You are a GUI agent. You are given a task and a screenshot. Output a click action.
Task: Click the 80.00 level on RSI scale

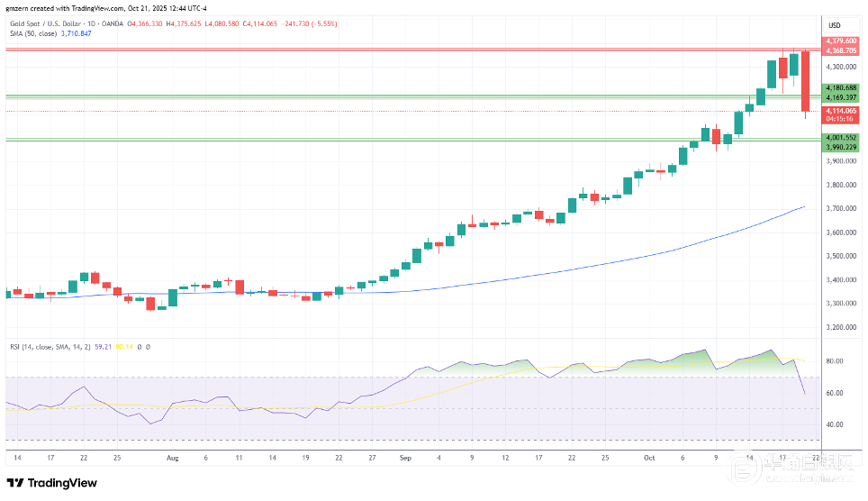pos(834,361)
